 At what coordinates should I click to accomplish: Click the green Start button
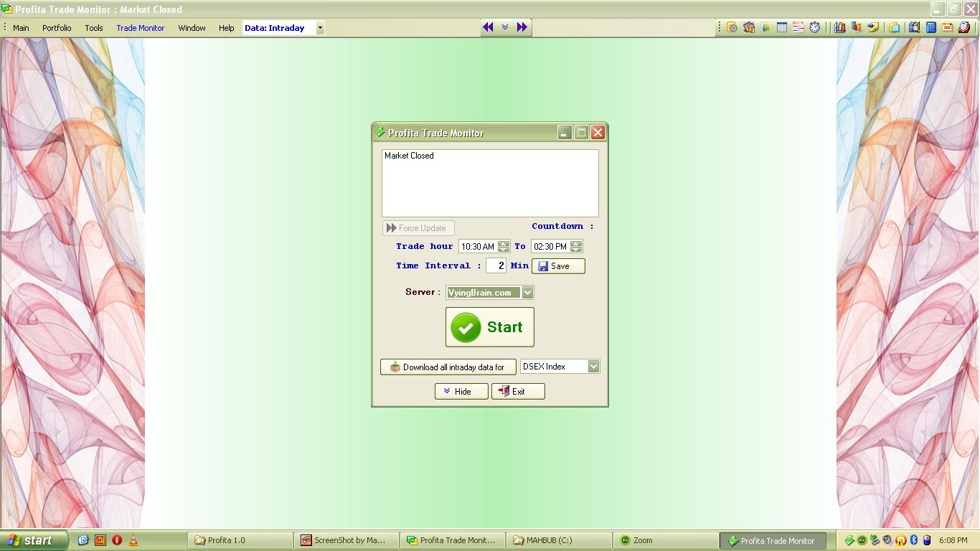point(490,327)
